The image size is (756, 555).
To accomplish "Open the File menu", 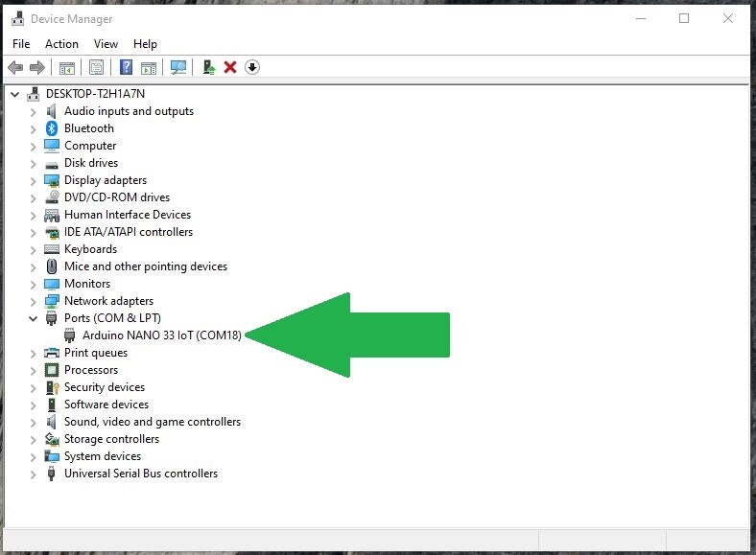I will (x=21, y=44).
